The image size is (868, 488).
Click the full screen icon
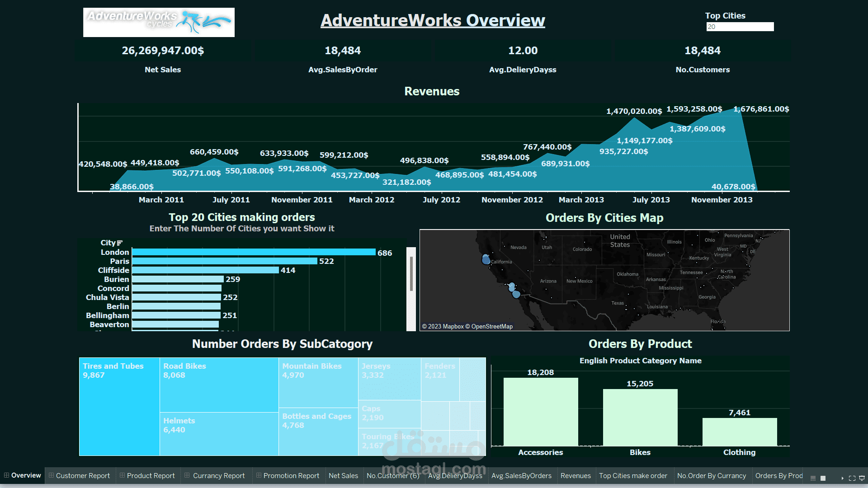pyautogui.click(x=852, y=478)
